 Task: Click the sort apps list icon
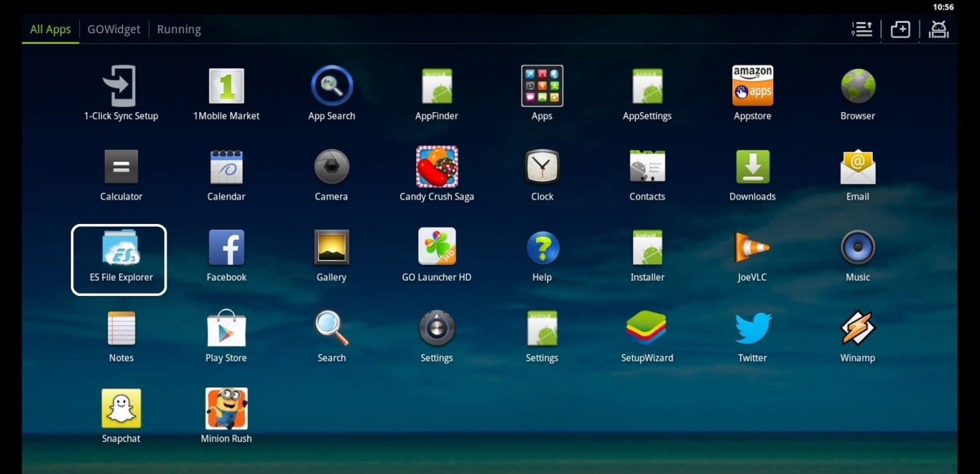(x=862, y=29)
